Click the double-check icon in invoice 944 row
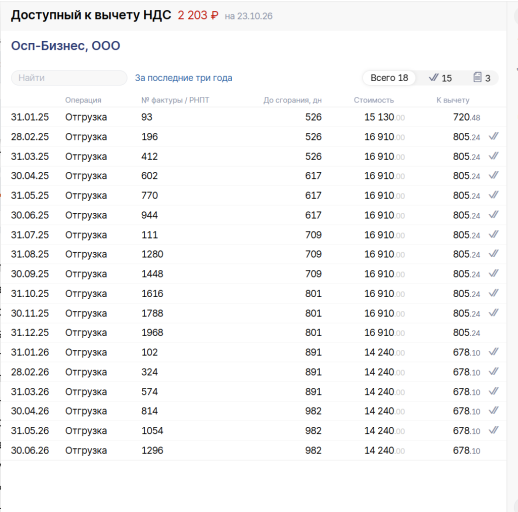The height and width of the screenshot is (512, 518). (494, 215)
